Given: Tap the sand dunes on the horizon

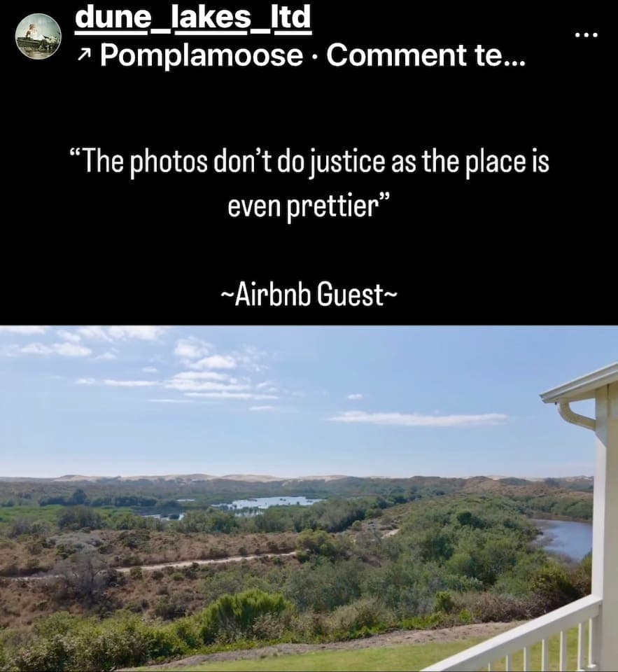Looking at the screenshot, I should [x=296, y=477].
